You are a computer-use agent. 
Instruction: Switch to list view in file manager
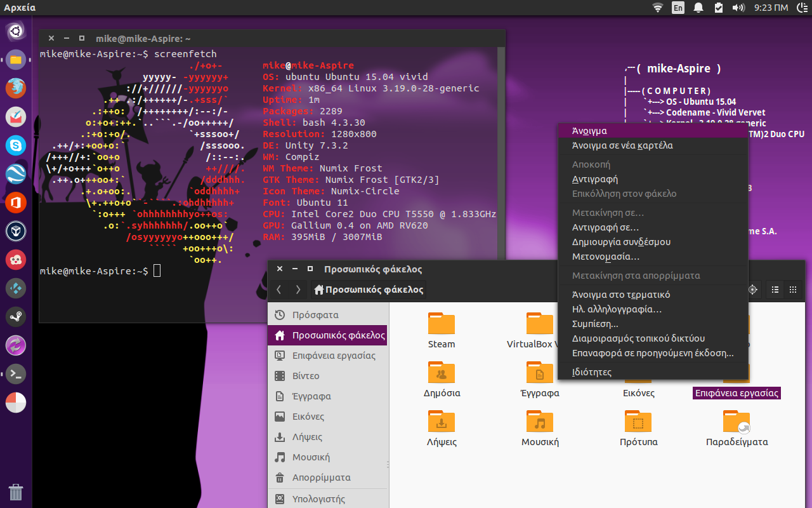[775, 290]
